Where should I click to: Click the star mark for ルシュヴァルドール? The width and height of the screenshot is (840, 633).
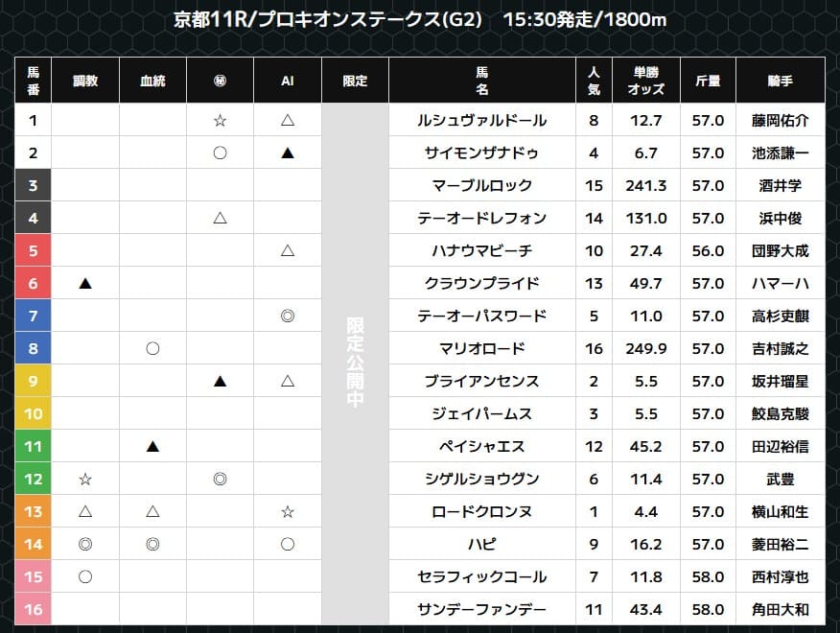pyautogui.click(x=220, y=120)
